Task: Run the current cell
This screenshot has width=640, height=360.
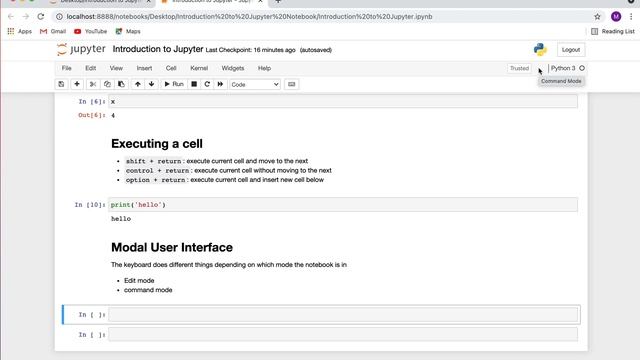Action: [174, 84]
